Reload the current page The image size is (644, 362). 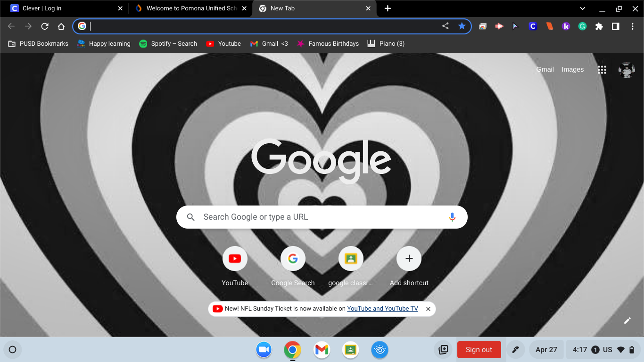click(45, 26)
